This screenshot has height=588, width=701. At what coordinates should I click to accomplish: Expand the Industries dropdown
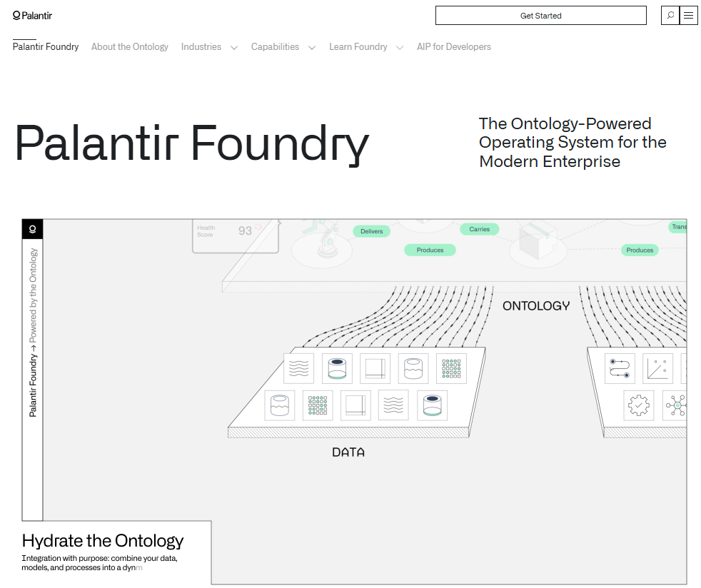[209, 46]
